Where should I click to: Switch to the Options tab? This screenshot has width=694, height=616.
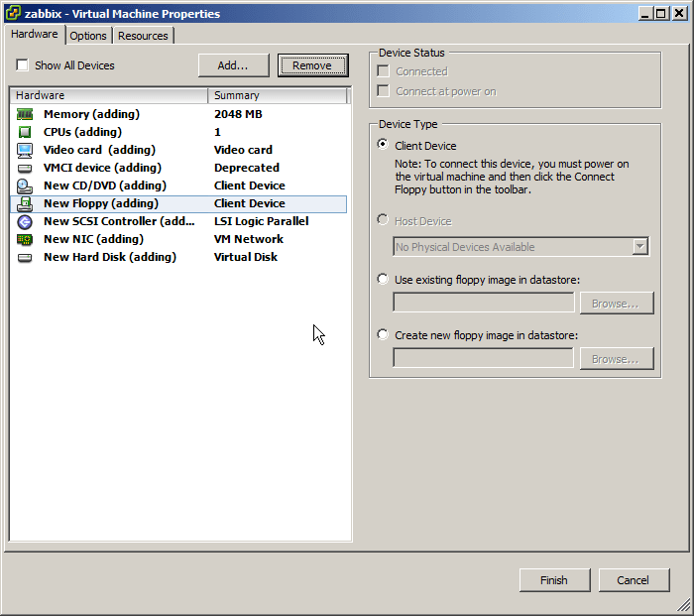(88, 36)
